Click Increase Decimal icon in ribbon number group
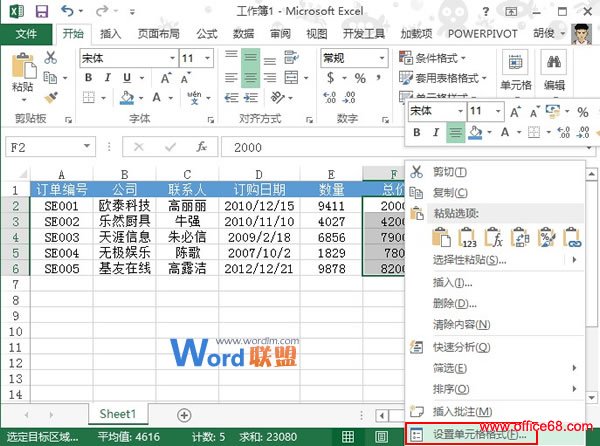The height and width of the screenshot is (446, 600). [x=329, y=98]
